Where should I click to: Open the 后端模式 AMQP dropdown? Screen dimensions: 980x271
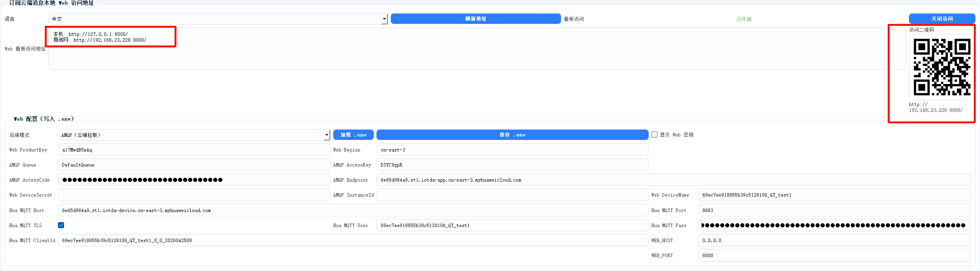pyautogui.click(x=194, y=135)
